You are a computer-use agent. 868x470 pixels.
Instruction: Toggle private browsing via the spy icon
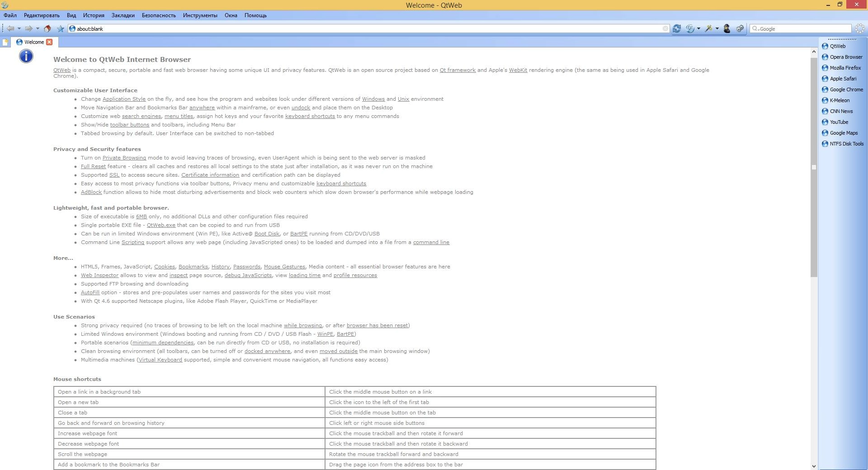point(727,28)
